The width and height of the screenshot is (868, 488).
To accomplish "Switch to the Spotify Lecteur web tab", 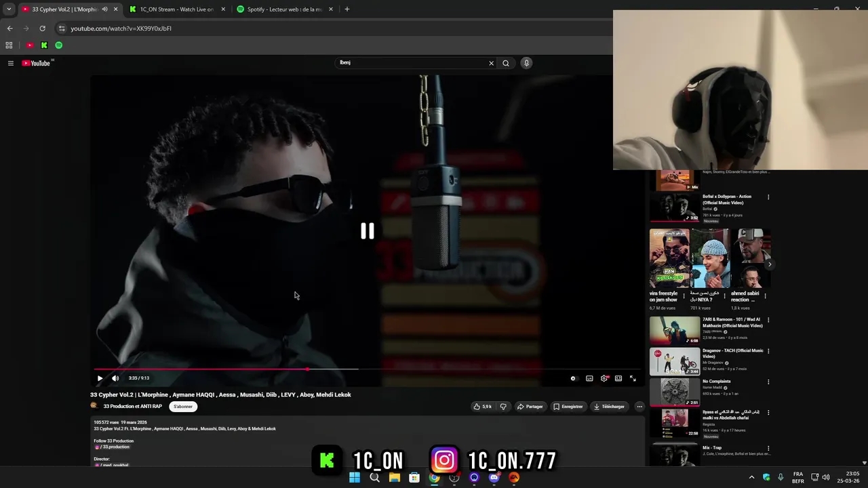I will pos(283,9).
